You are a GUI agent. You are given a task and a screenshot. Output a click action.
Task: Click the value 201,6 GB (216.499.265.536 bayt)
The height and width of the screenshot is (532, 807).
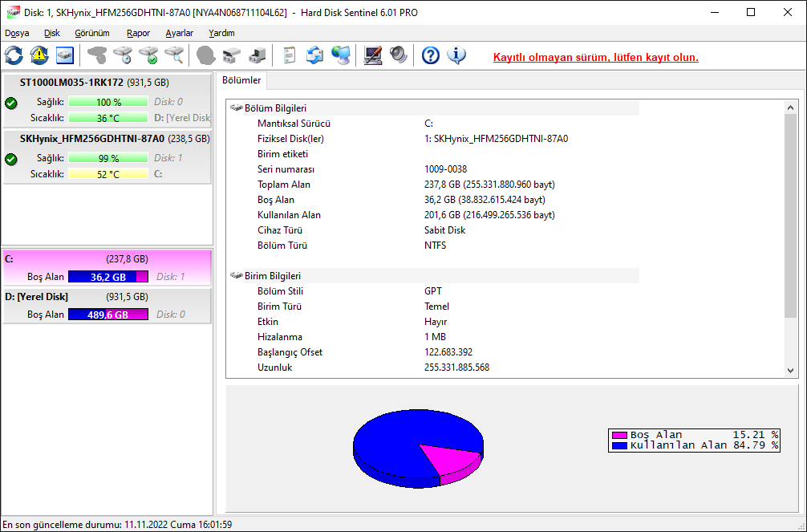pos(489,215)
